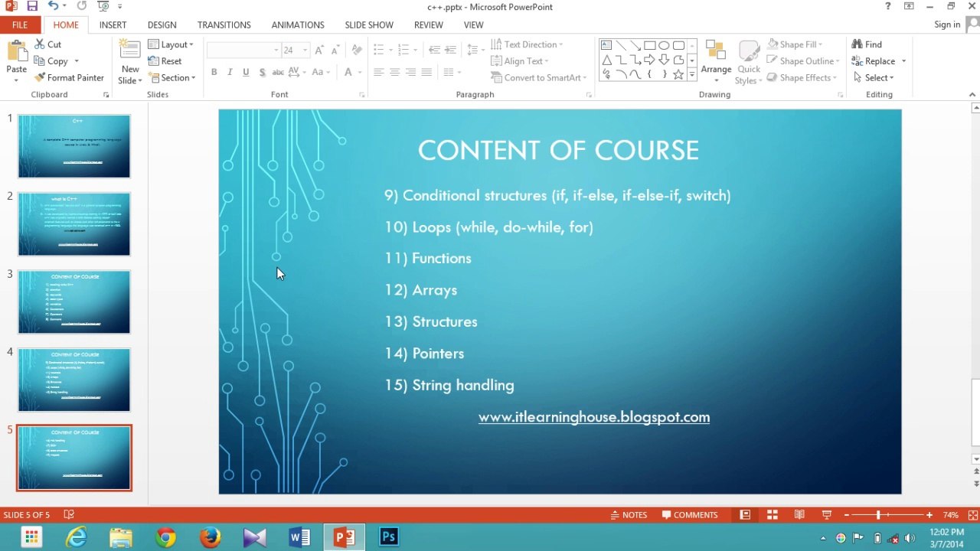Screen dimensions: 980x551
Task: Switch to the SLIDE SHOW tab
Action: click(x=369, y=24)
